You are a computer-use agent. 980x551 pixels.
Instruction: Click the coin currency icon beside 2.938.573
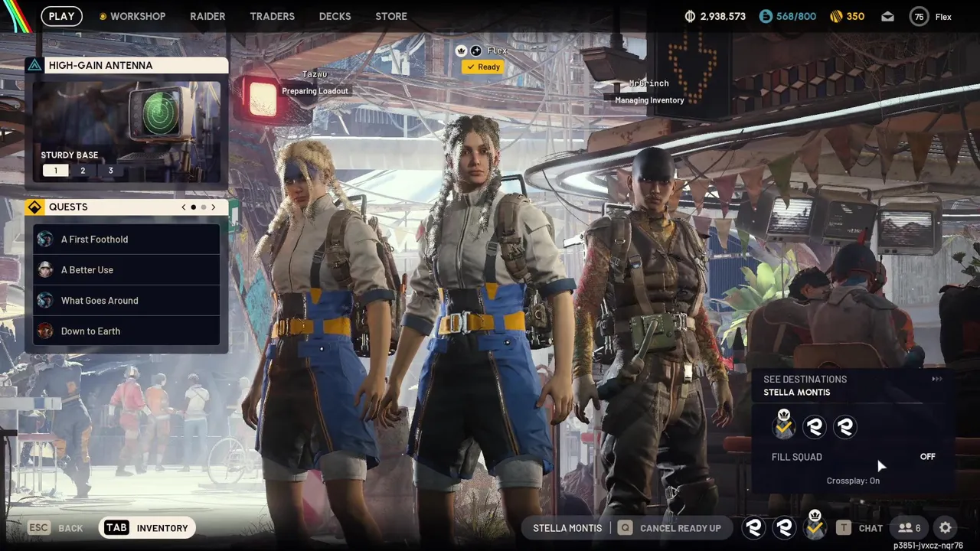(x=690, y=16)
